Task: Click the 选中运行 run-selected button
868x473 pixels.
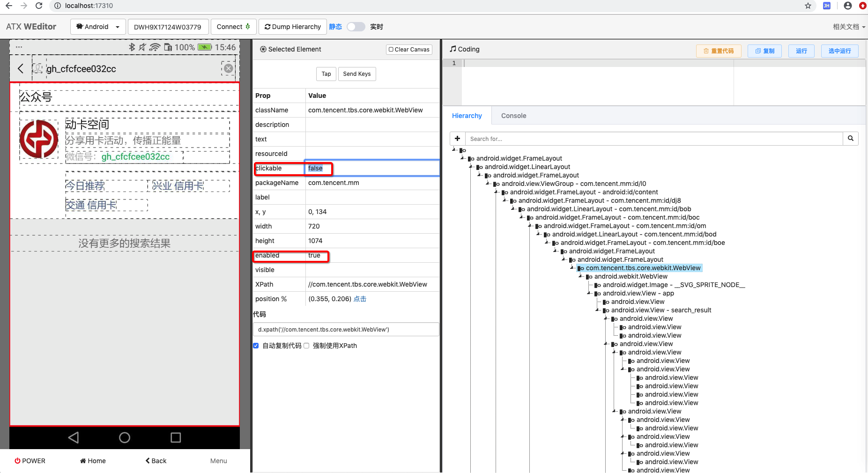Action: click(x=840, y=51)
